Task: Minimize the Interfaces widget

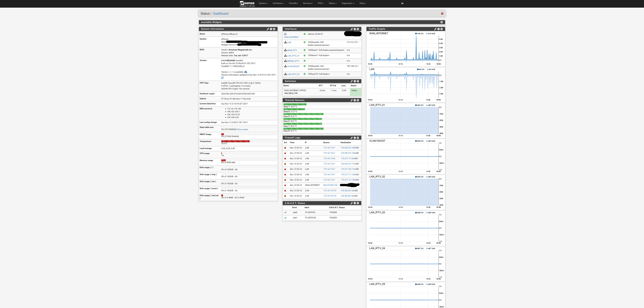Action: pyautogui.click(x=355, y=29)
